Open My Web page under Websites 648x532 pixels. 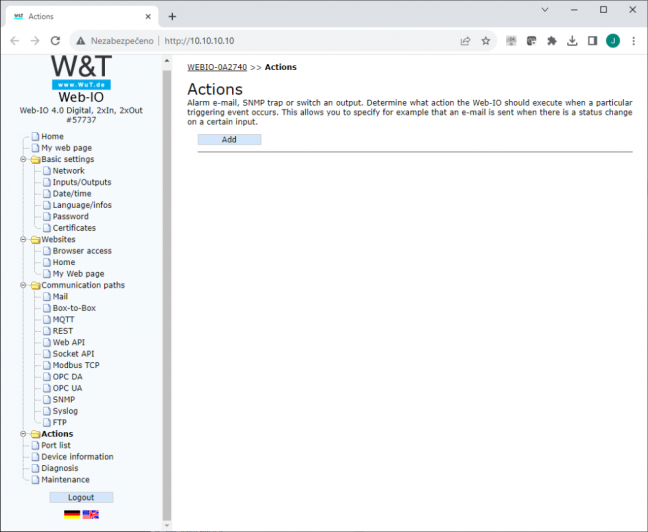click(78, 274)
